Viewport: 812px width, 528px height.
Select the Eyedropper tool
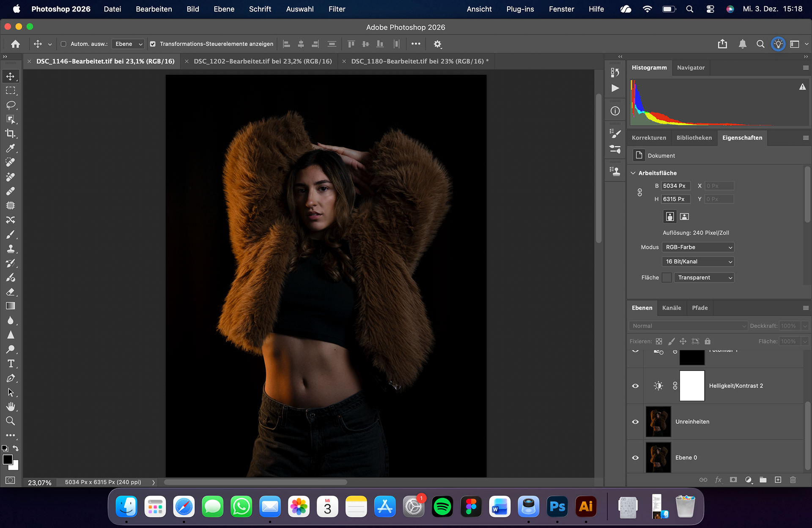(x=11, y=148)
